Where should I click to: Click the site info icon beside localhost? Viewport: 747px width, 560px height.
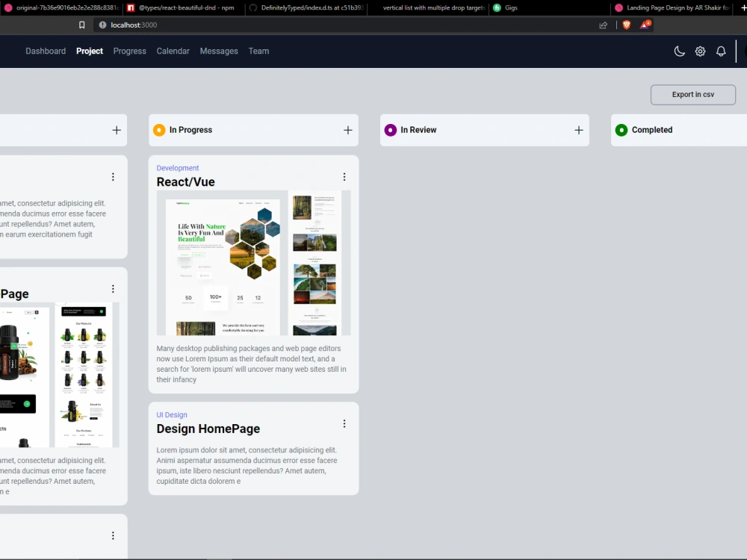pos(102,25)
